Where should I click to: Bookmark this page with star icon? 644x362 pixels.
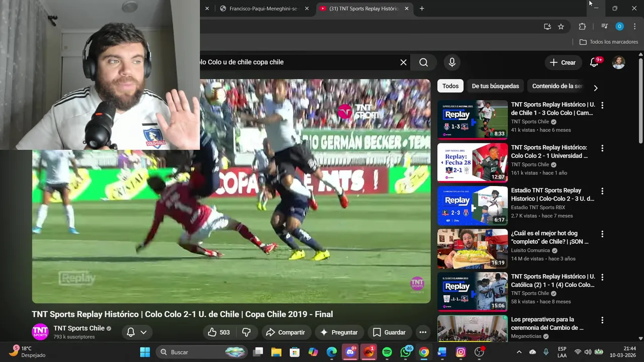pos(561,27)
